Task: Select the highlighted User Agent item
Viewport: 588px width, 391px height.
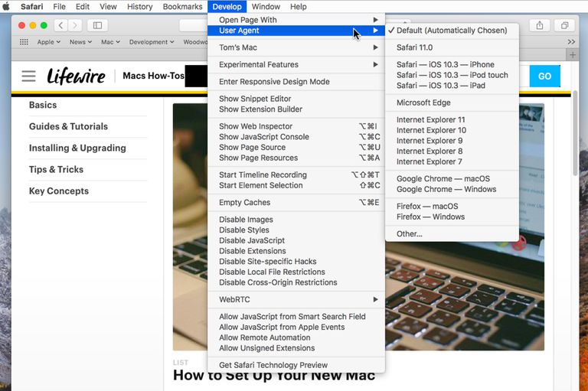Action: point(296,31)
